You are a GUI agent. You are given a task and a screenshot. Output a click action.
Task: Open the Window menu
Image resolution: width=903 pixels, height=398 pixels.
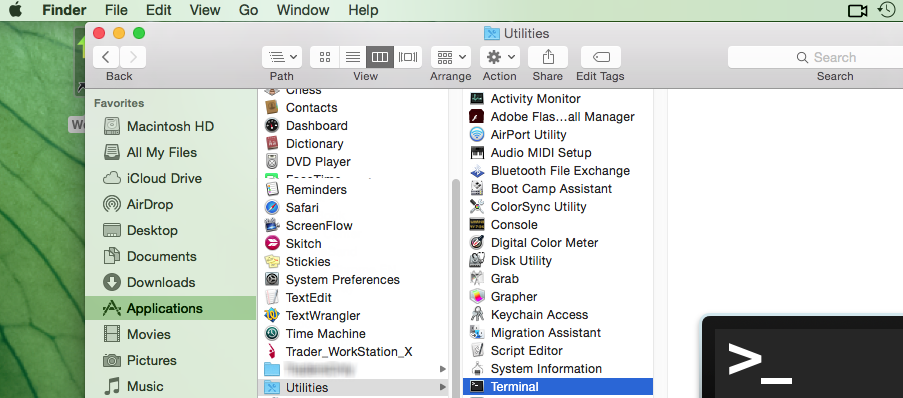(x=303, y=10)
